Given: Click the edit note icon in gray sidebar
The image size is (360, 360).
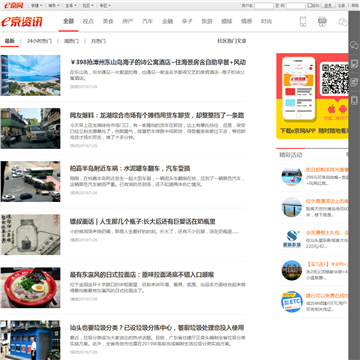Looking at the screenshot, I should (354, 64).
